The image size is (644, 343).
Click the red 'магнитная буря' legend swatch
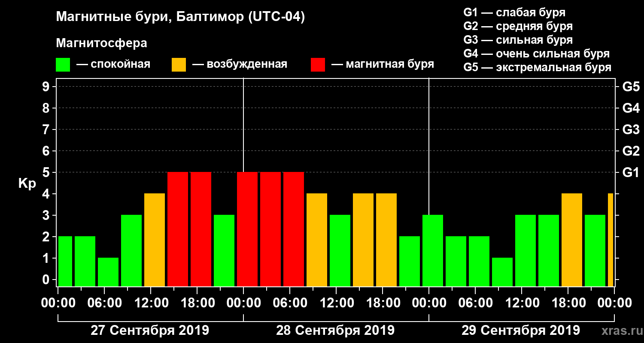coord(318,65)
